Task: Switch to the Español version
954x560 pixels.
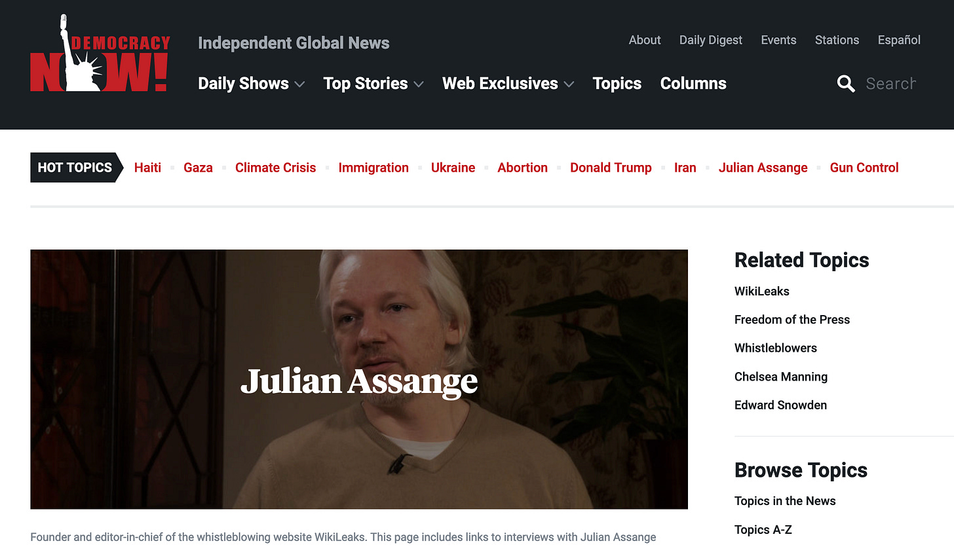Action: point(899,40)
